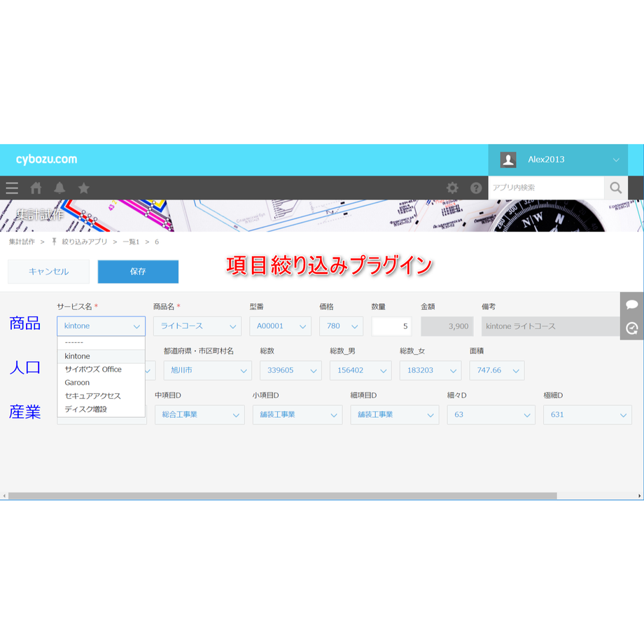Screen dimensions: 644x644
Task: Open comments speech bubble icon
Action: 631,304
